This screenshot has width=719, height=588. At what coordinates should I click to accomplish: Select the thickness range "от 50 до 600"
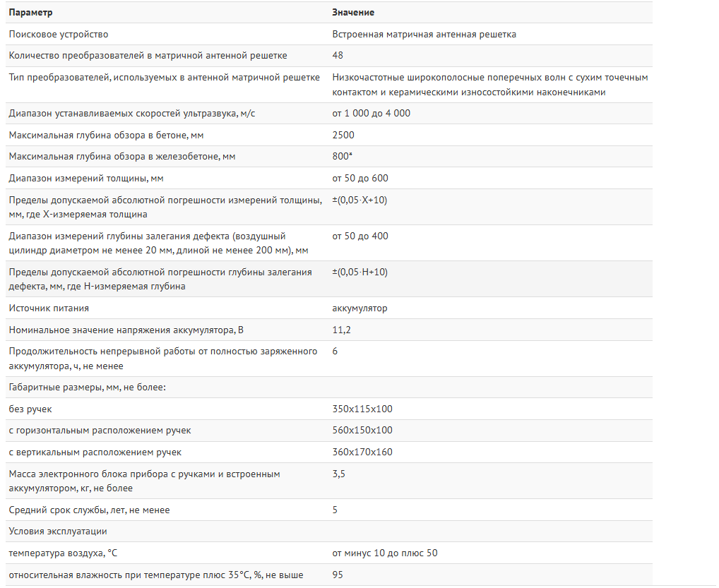tap(360, 178)
